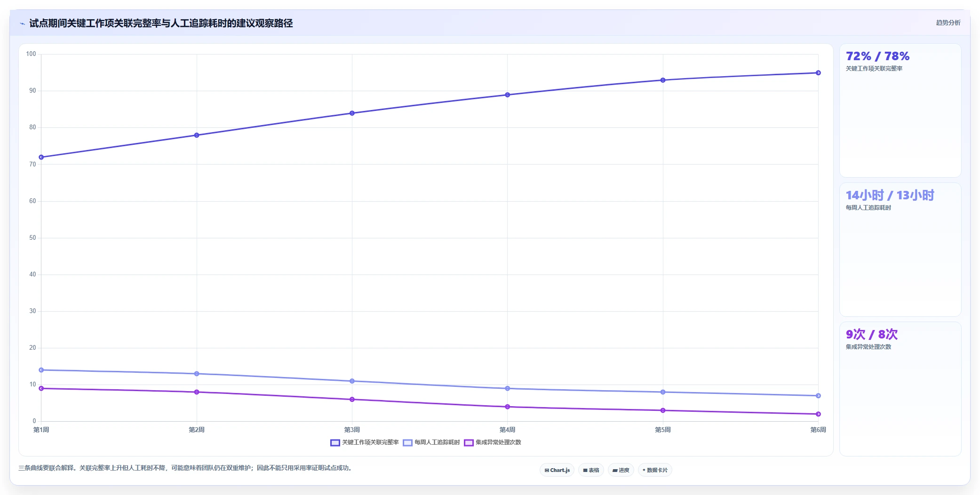Image resolution: width=980 pixels, height=495 pixels.
Task: Click the 完整率 data point at 第3周
Action: pos(352,113)
